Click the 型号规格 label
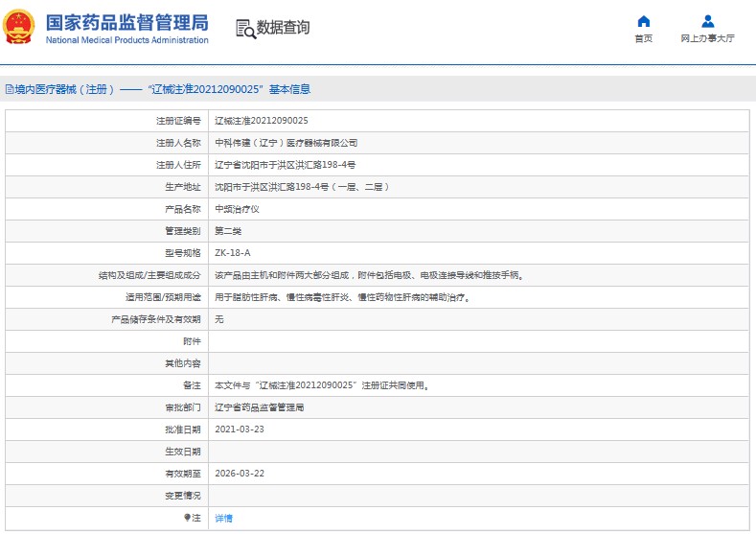The height and width of the screenshot is (534, 756). (x=183, y=253)
